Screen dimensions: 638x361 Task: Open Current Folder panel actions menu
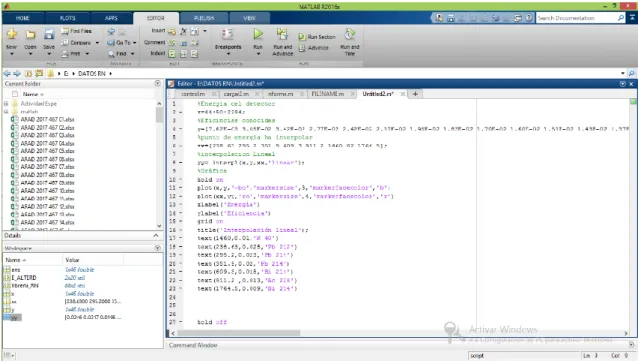(157, 83)
